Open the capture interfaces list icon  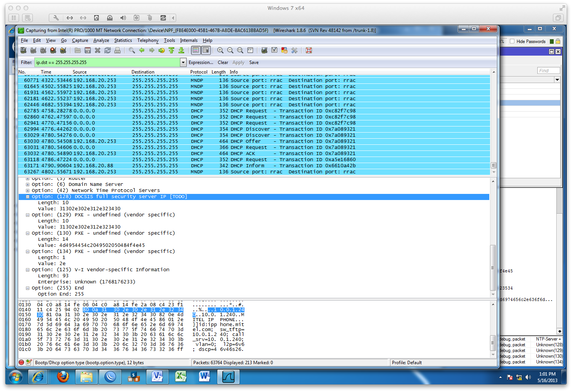pyautogui.click(x=23, y=50)
